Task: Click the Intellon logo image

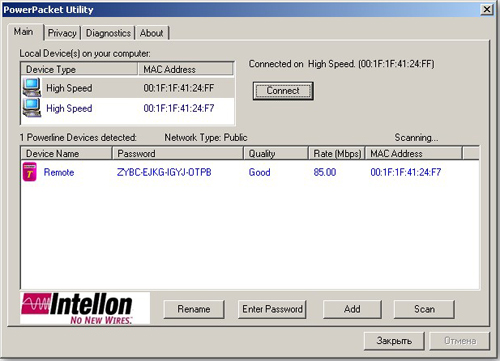Action: (85, 308)
